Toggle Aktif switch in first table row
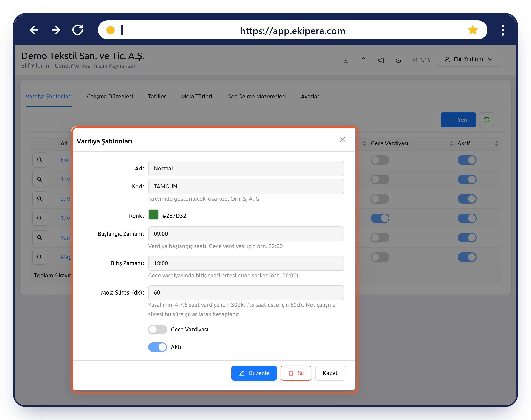Viewport: 531px width, 420px height. (467, 160)
